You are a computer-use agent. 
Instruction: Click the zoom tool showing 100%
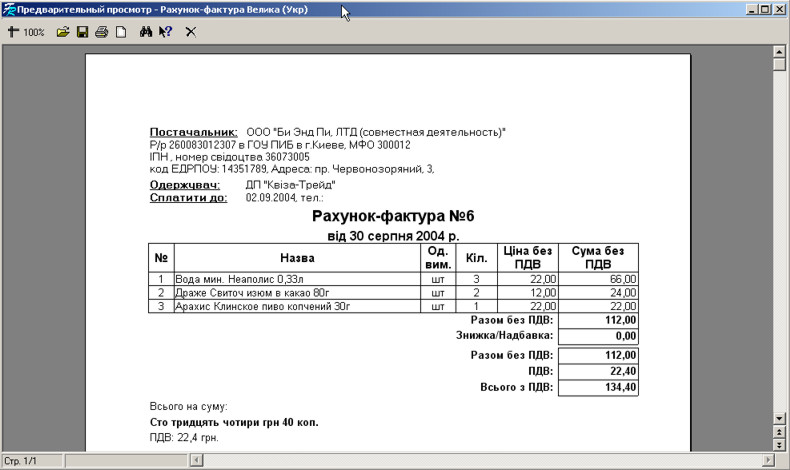tap(26, 32)
